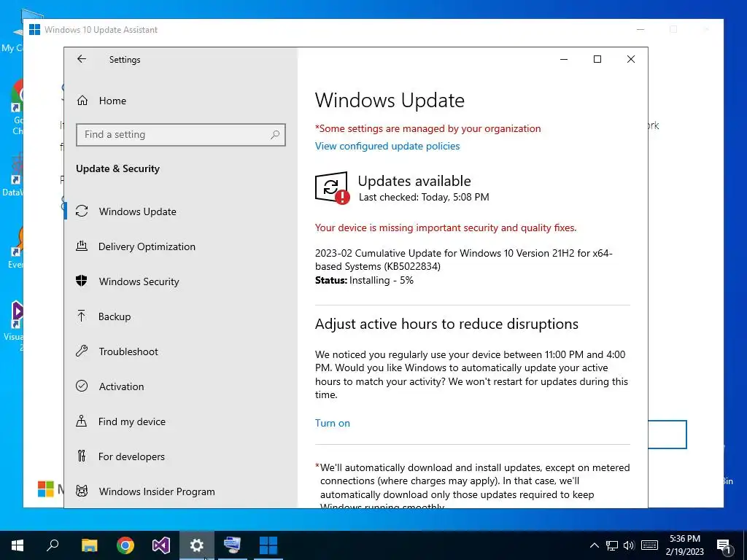Open the Start menu
Screen dimensions: 747x560
[x=18, y=545]
